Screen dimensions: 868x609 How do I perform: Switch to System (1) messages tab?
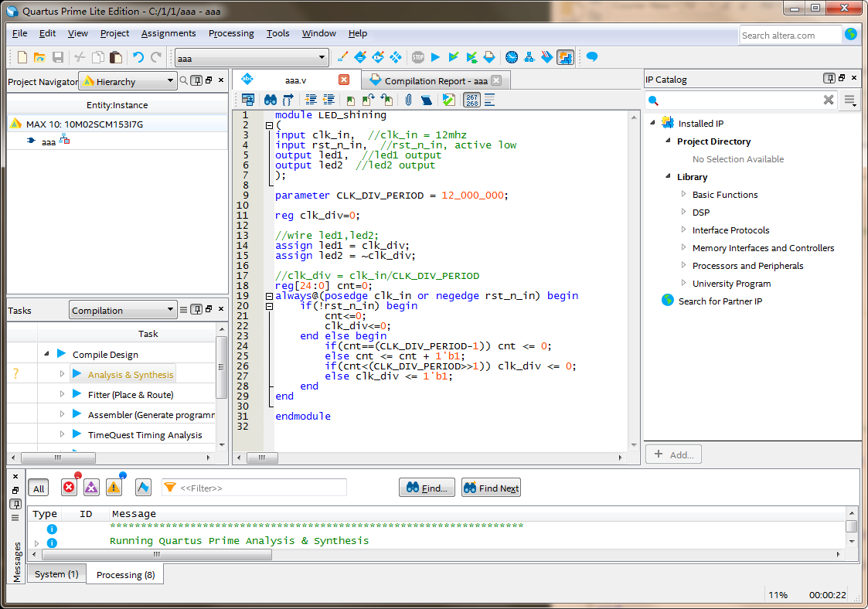pos(56,574)
